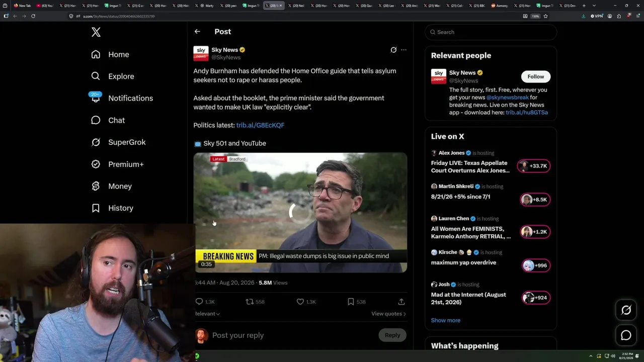
Task: Open Notifications via the bell icon
Action: tap(96, 98)
